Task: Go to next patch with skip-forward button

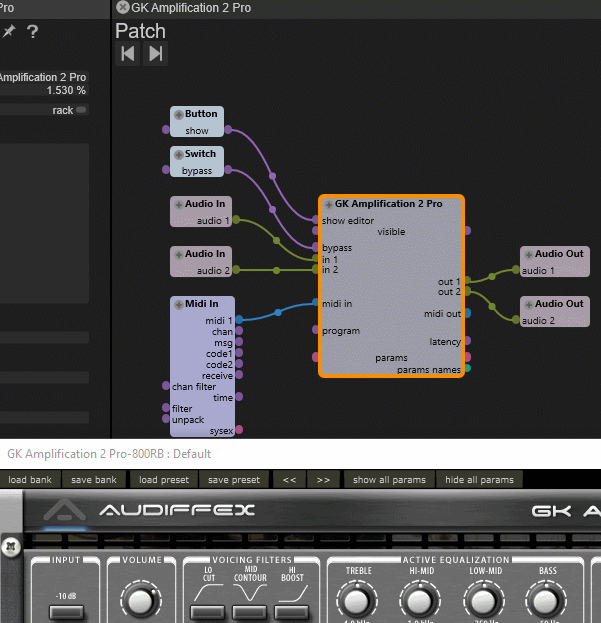Action: (x=155, y=54)
